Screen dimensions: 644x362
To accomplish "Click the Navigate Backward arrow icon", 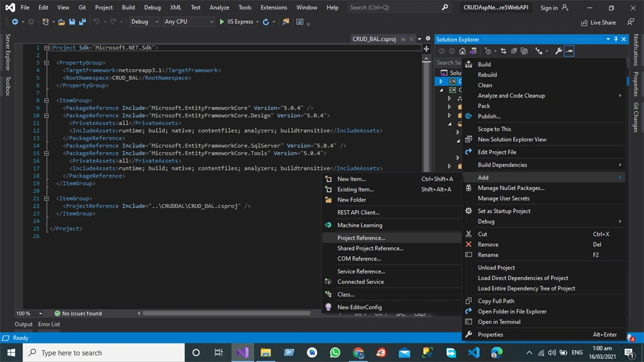I will pyautogui.click(x=15, y=22).
